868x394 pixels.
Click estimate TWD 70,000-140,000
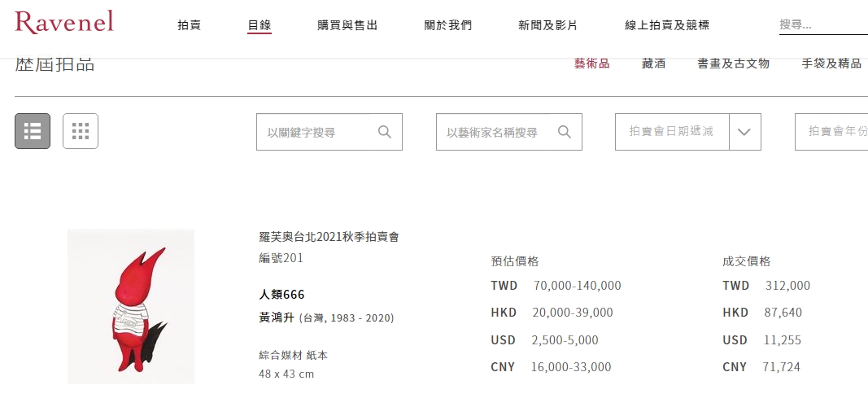pos(556,286)
